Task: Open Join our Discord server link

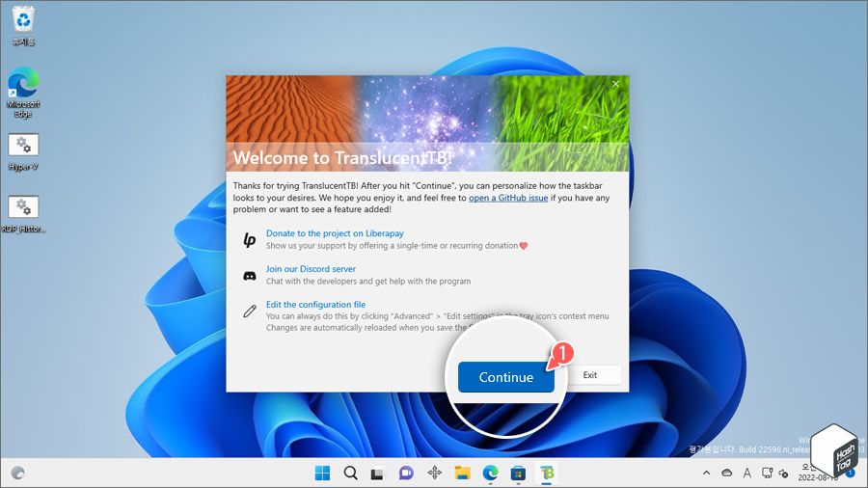Action: (312, 269)
